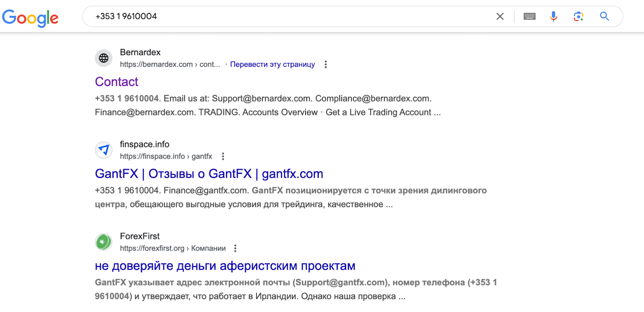Open 'не доверяйте деньги аферистским проектам' result
The image size is (644, 312).
pos(225,266)
